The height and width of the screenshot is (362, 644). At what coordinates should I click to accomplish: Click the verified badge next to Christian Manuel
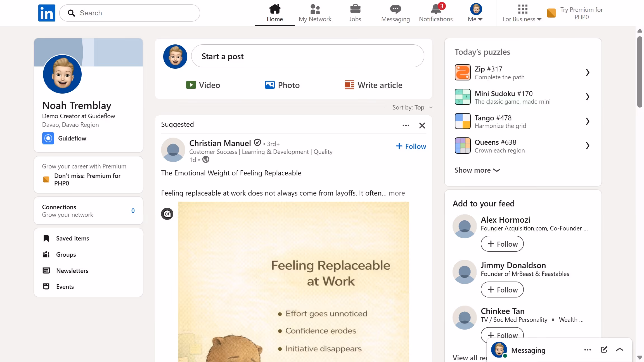tap(257, 143)
